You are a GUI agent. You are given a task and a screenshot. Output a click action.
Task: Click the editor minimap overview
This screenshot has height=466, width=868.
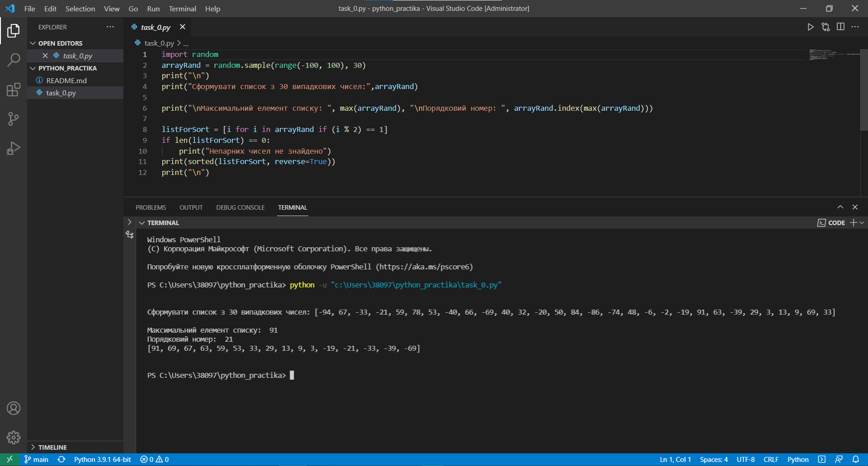coord(834,55)
